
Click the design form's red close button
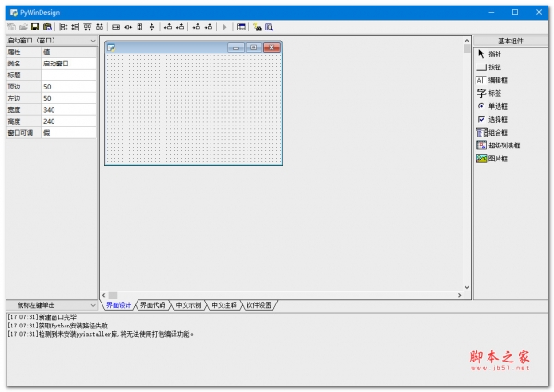271,48
